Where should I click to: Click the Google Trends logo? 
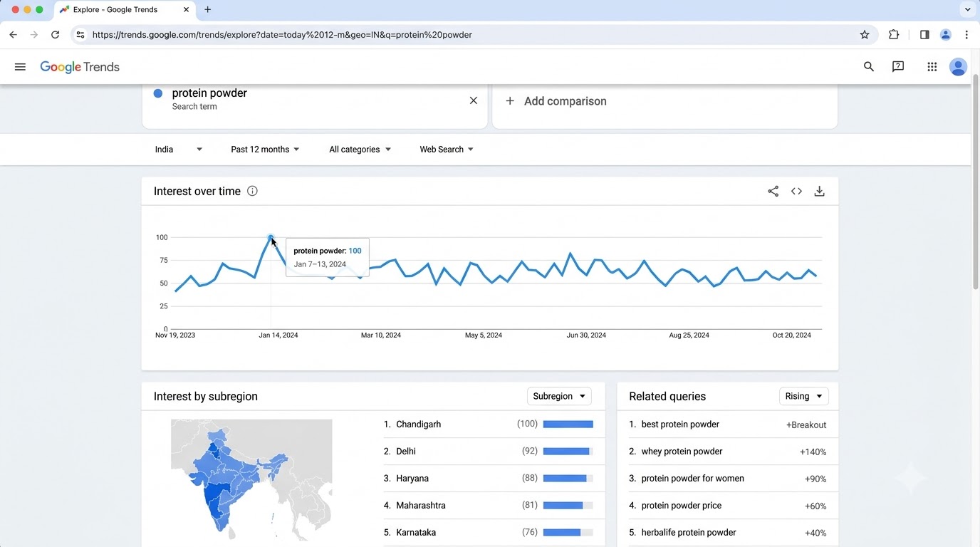80,67
